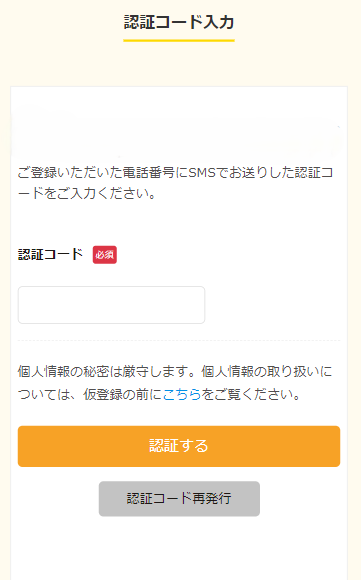Screen dimensions: 362x580
Task: Click the red 必須 badge
Action: [105, 255]
